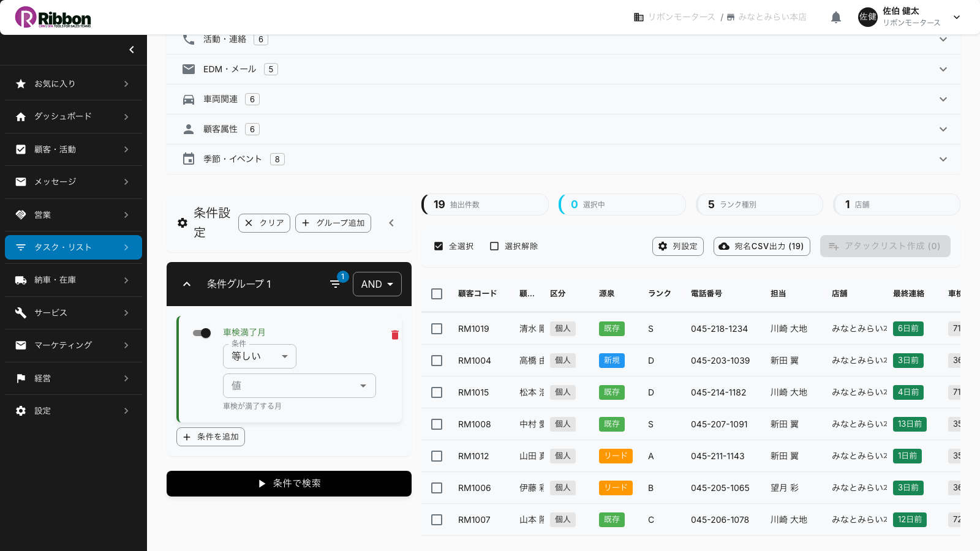Click the 5 ランク種別 stat card

click(759, 204)
